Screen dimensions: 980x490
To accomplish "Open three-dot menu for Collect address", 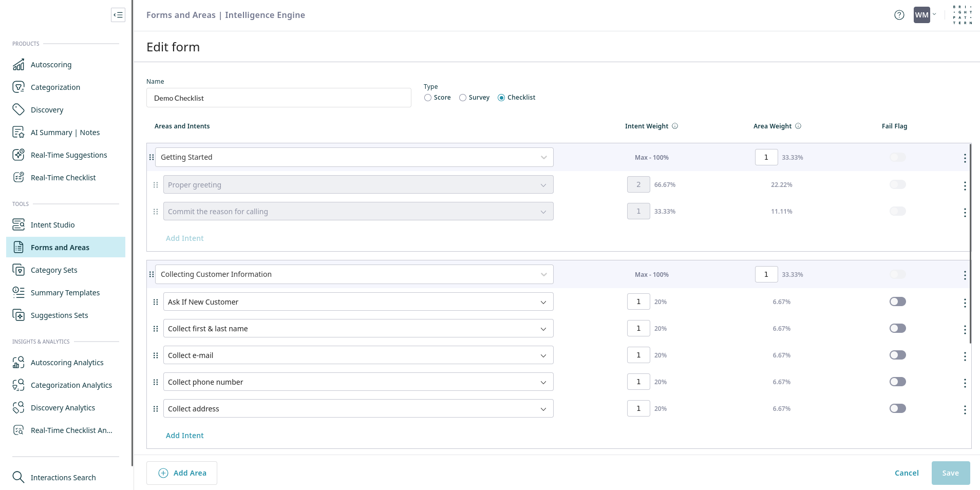I will pyautogui.click(x=965, y=409).
